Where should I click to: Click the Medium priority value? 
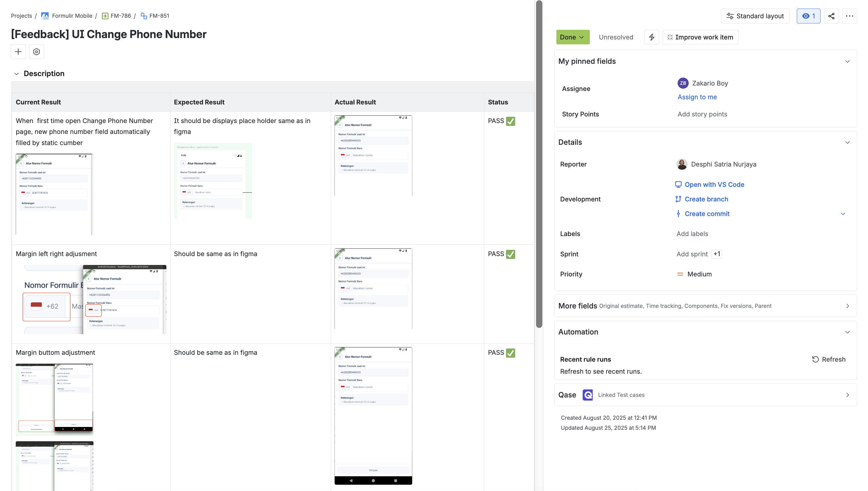(x=700, y=274)
